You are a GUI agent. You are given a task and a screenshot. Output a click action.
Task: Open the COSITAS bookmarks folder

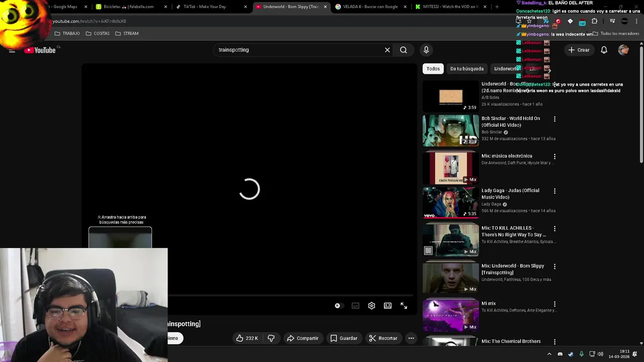pos(98,33)
